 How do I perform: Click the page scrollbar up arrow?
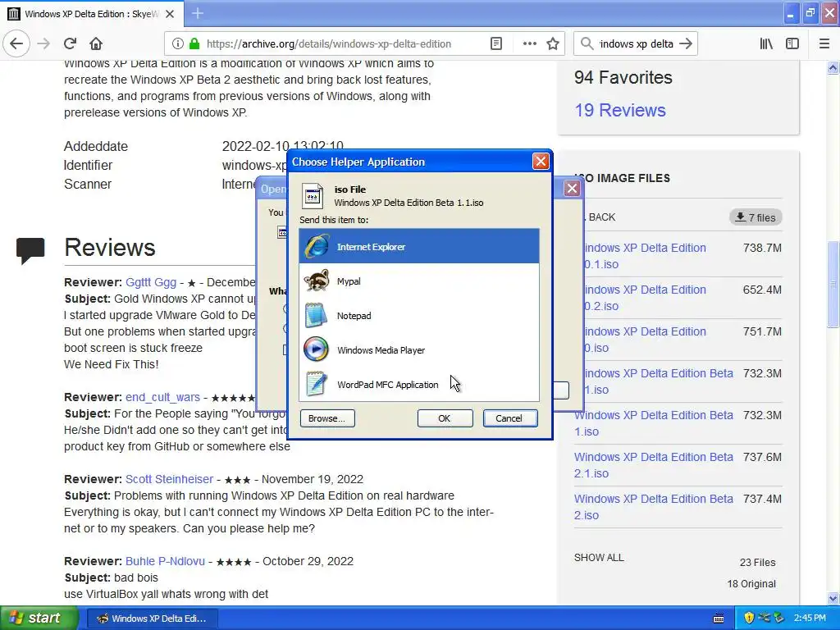click(x=833, y=67)
